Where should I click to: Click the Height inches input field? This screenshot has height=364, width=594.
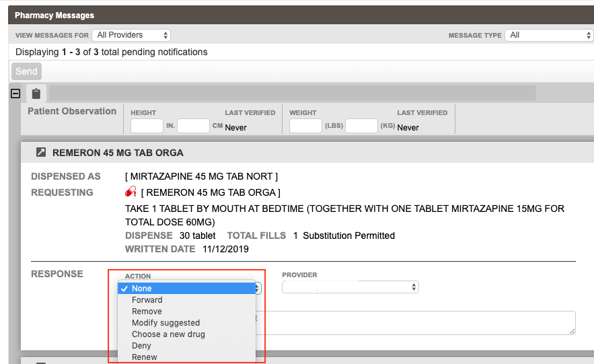click(x=147, y=126)
